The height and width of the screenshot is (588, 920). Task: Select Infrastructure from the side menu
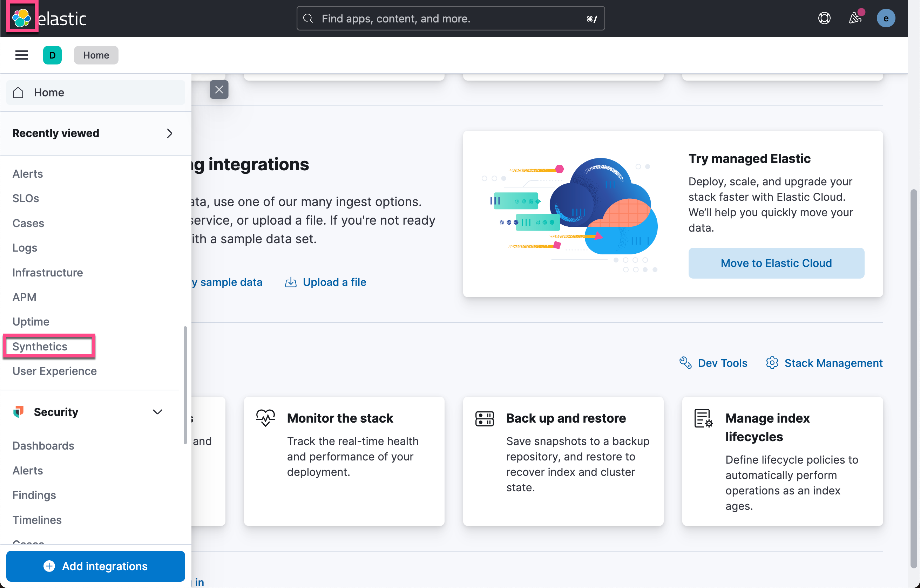[47, 272]
